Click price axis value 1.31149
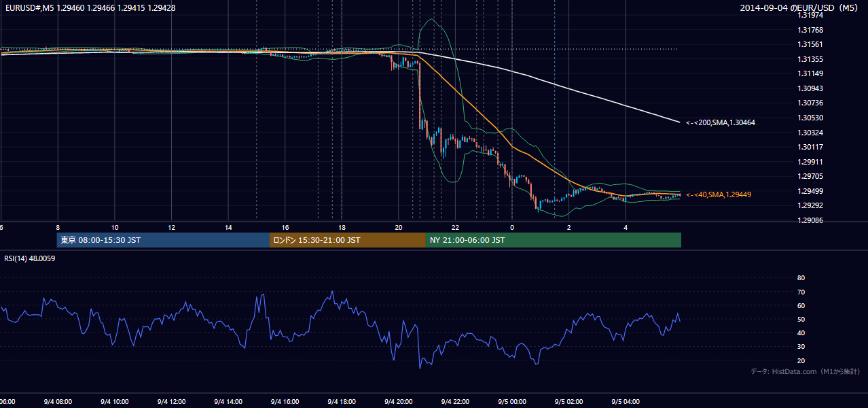This screenshot has width=868, height=408. pos(810,74)
